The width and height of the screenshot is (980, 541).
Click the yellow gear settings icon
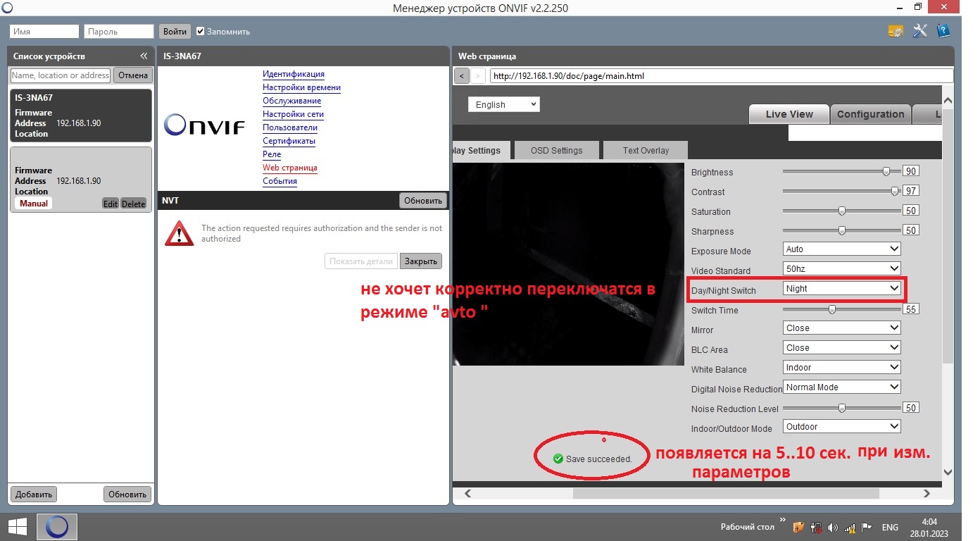(896, 31)
